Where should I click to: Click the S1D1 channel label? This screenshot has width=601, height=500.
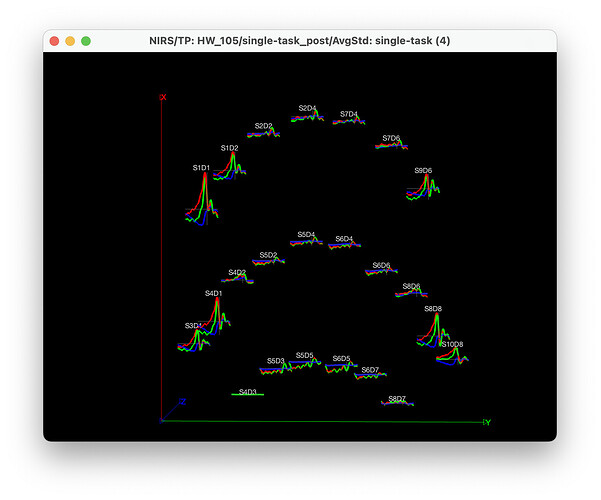[201, 168]
